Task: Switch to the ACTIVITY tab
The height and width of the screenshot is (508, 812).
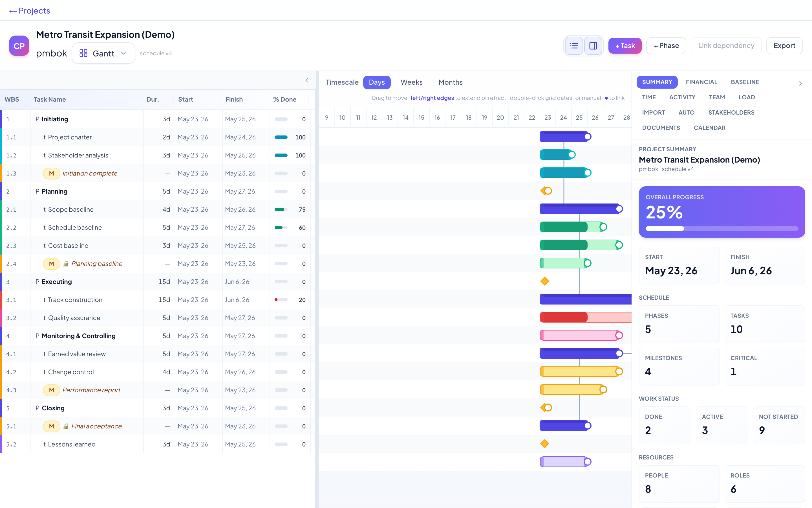Action: 682,97
